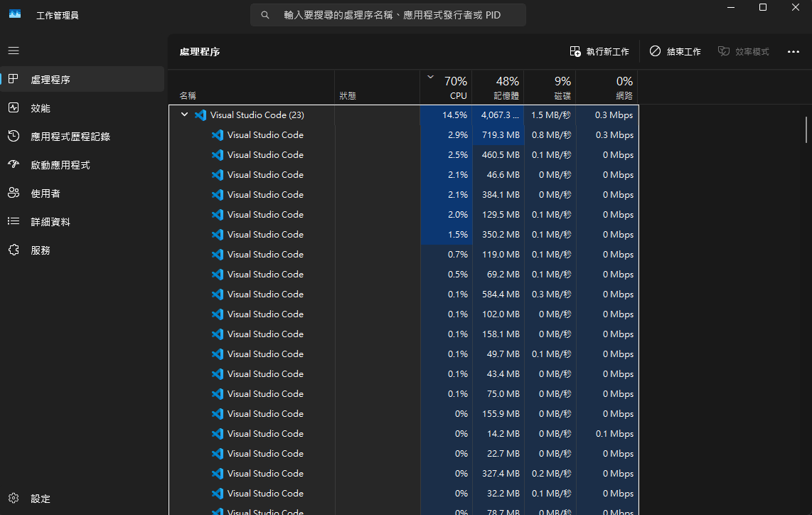
Task: Select the VS Code process using 384.1 MB
Action: pos(404,195)
